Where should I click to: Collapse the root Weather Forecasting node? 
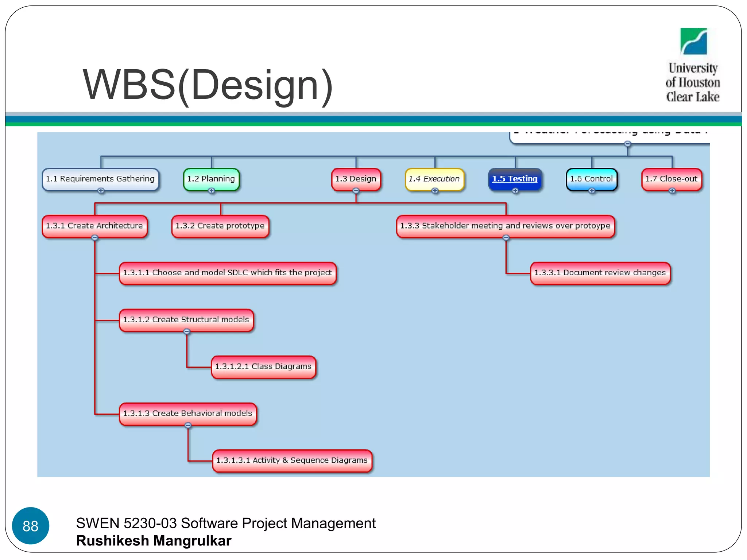[x=628, y=144]
